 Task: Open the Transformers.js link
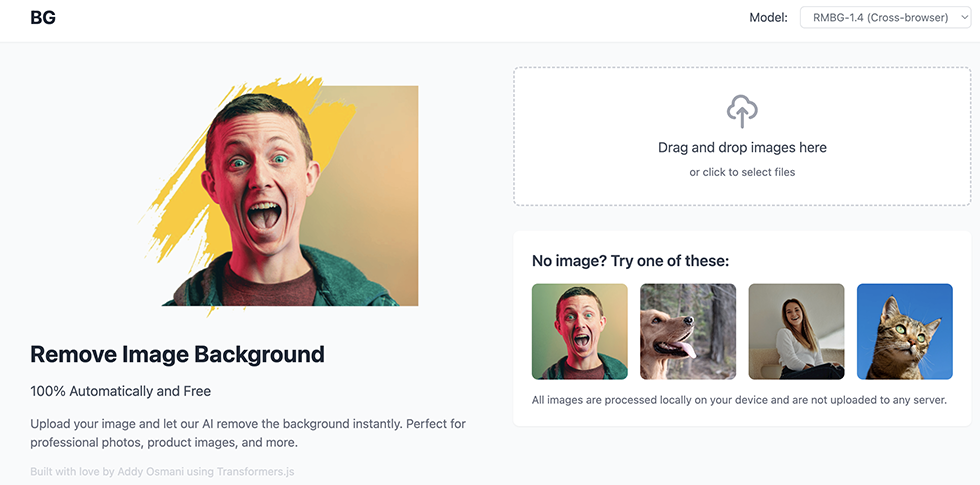[x=253, y=471]
